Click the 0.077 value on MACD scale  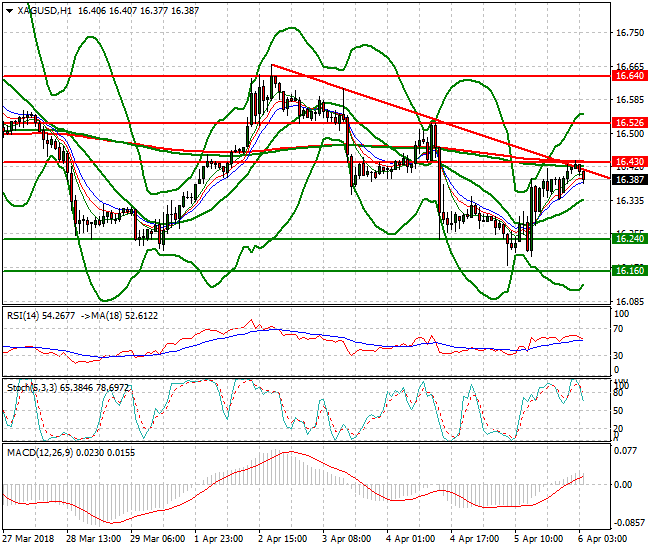coord(626,452)
